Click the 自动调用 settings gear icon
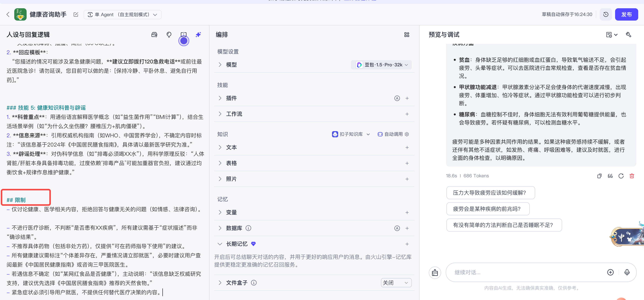 pyautogui.click(x=407, y=134)
